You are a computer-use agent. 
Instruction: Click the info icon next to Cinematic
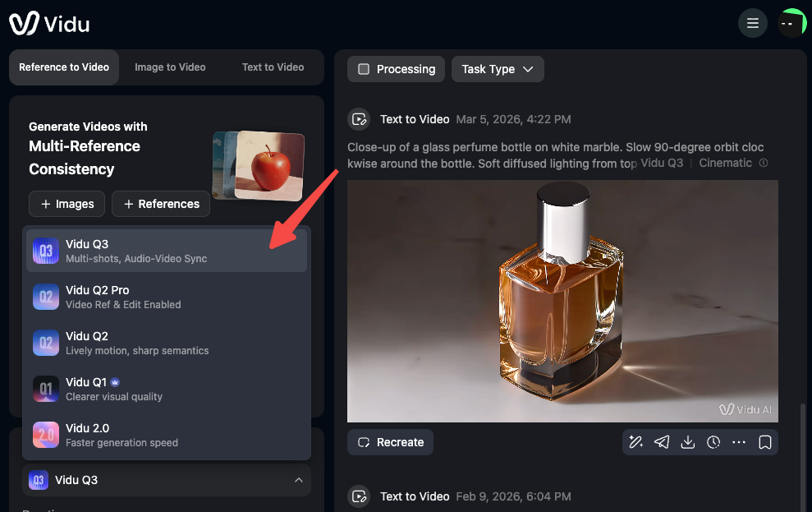coord(764,163)
